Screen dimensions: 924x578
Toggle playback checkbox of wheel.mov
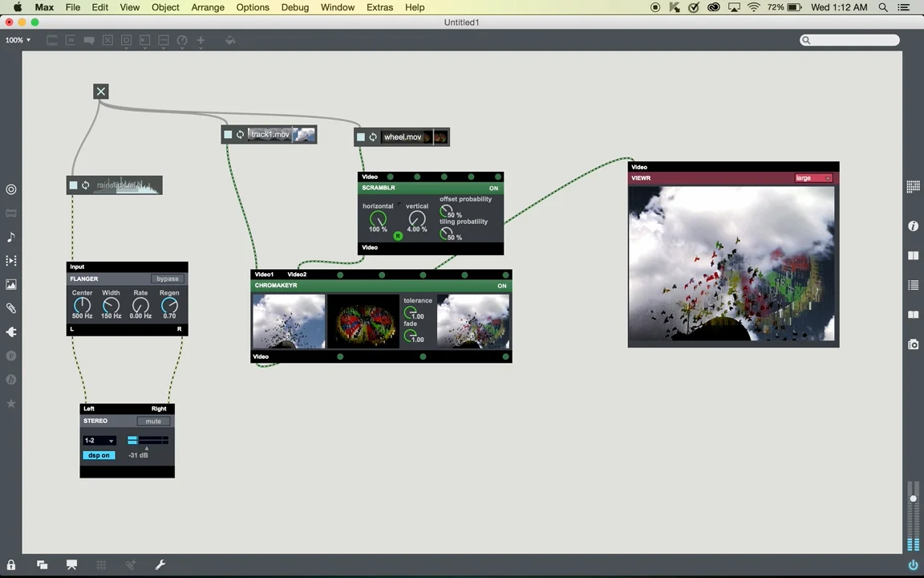pyautogui.click(x=361, y=136)
